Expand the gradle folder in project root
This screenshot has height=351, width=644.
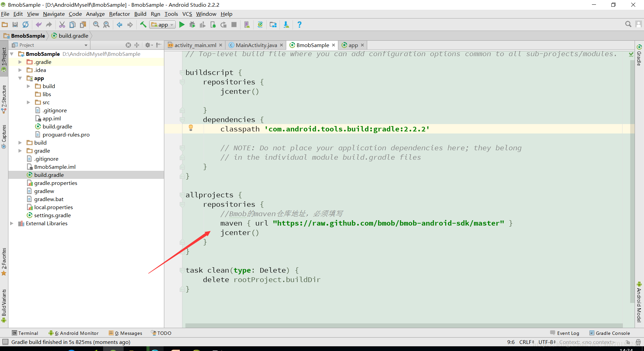click(20, 151)
